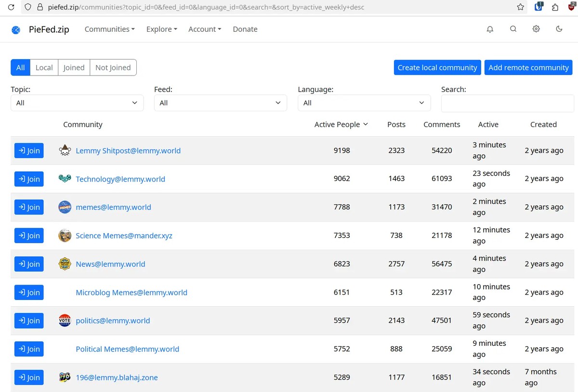The image size is (578, 392).
Task: Enable the Joined communities filter
Action: (x=74, y=67)
